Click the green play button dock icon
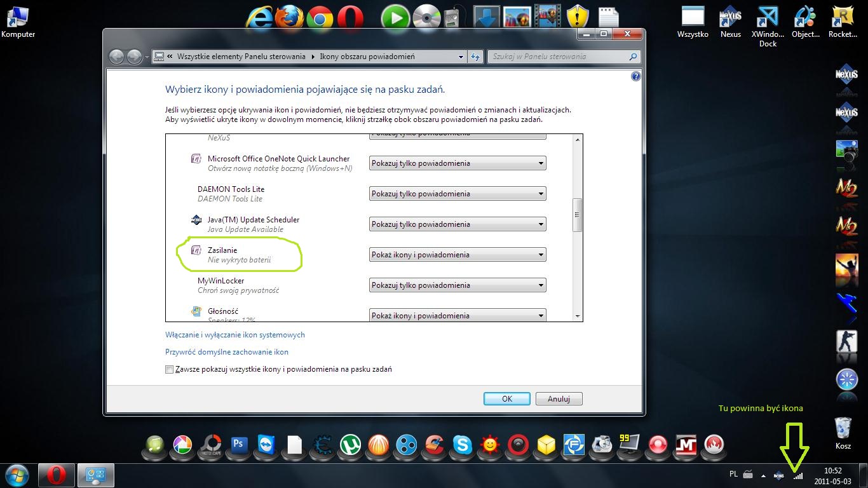The height and width of the screenshot is (488, 868). click(x=395, y=18)
